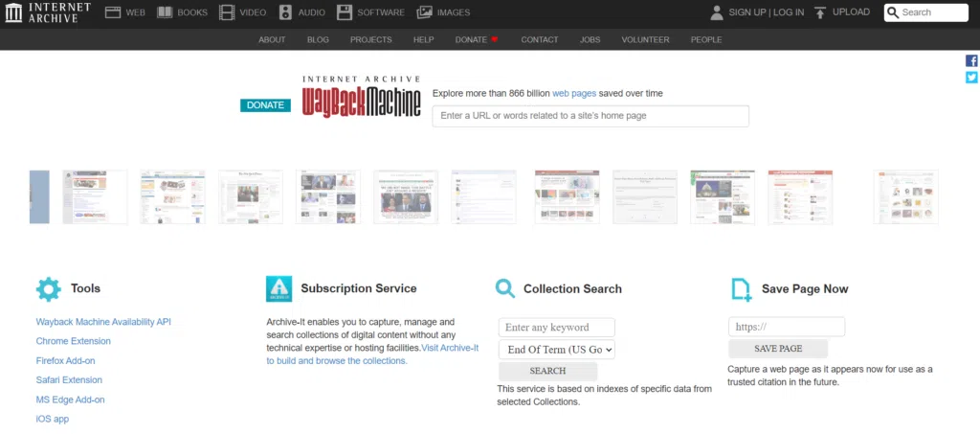Image resolution: width=980 pixels, height=434 pixels.
Task: Click the SIGN UP link
Action: (747, 12)
